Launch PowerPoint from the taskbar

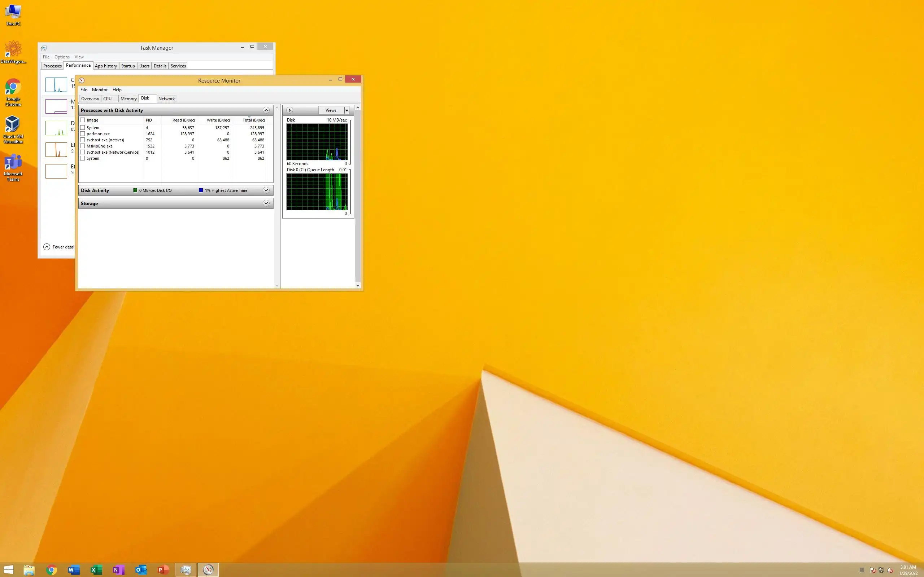click(164, 570)
